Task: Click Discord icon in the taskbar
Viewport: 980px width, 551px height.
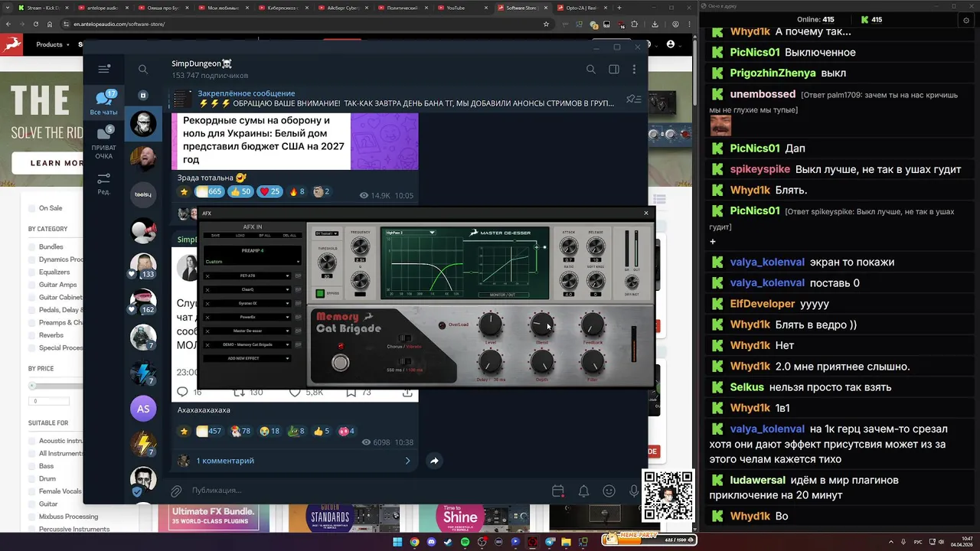Action: (431, 542)
